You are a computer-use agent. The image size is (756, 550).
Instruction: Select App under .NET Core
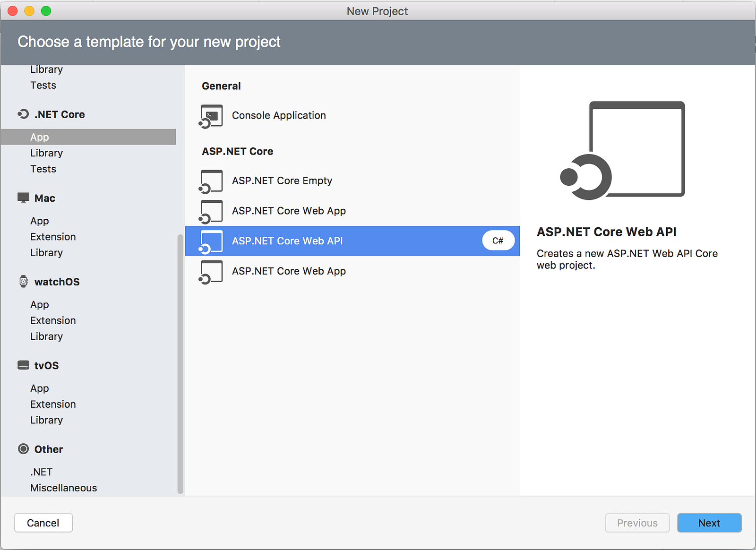click(88, 137)
